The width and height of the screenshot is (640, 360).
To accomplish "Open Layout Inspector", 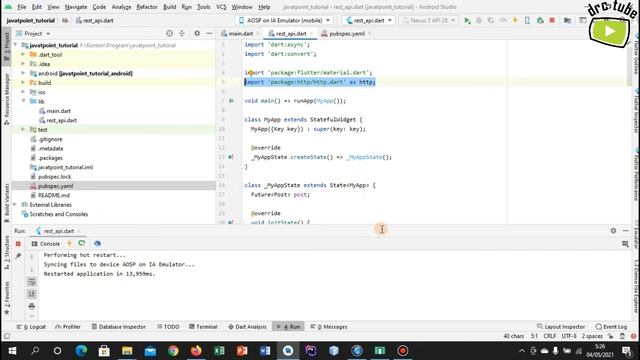I will point(561,327).
